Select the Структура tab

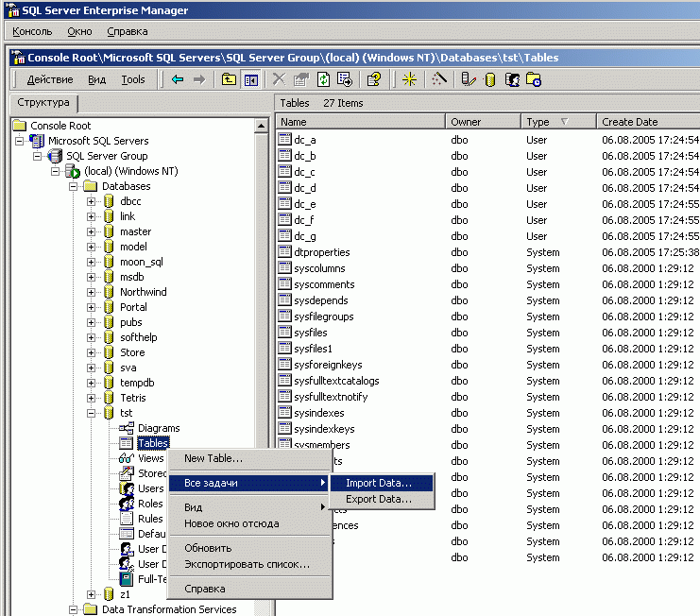(x=43, y=103)
